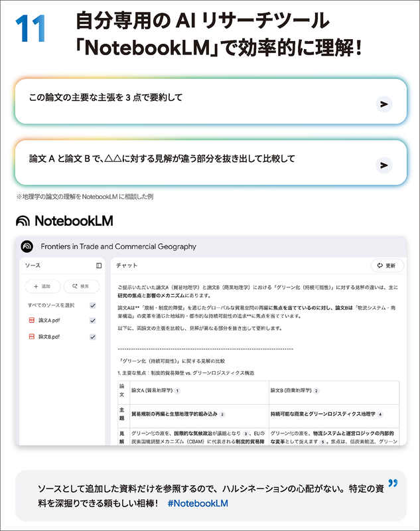
Task: Click the 追加 button to add a source
Action: 42,286
